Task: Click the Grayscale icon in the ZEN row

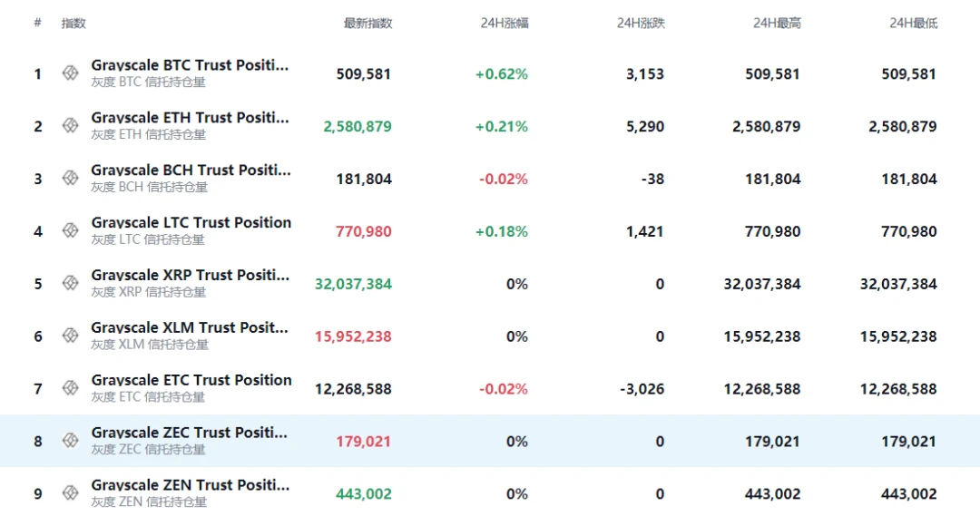Action: coord(70,493)
